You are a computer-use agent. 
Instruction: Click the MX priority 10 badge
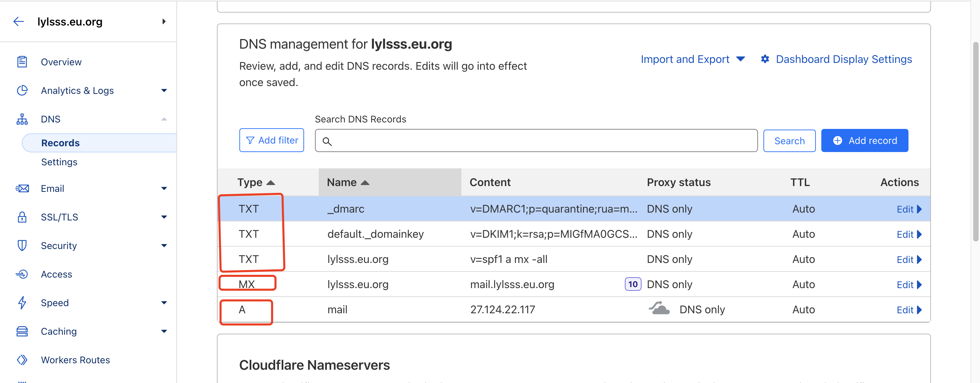[633, 284]
